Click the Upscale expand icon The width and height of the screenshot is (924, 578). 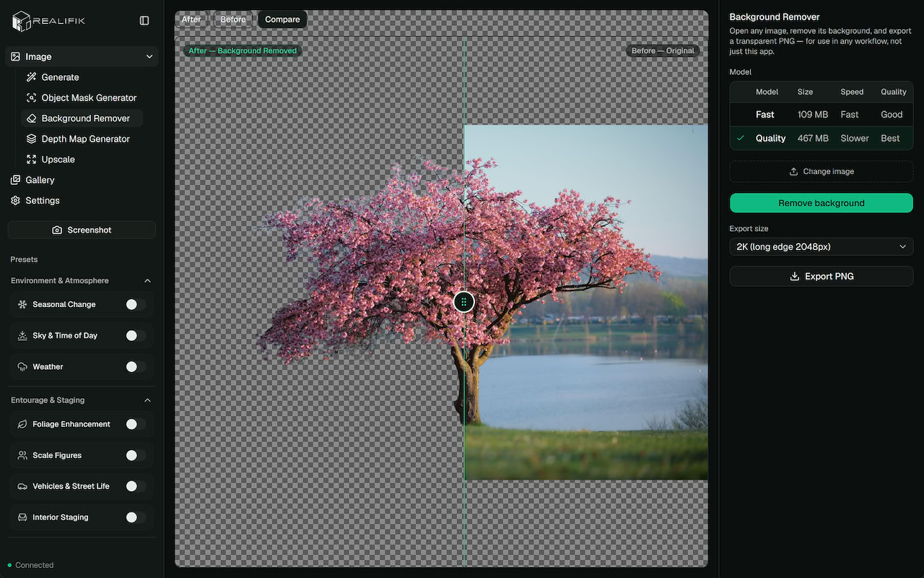[x=31, y=160]
